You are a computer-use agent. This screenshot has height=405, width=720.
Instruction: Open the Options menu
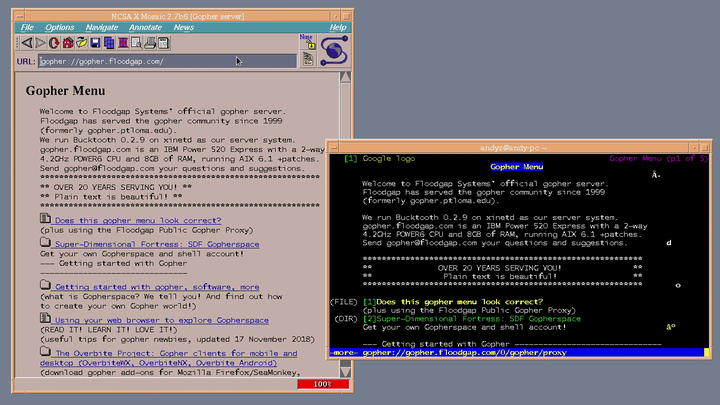tap(60, 27)
